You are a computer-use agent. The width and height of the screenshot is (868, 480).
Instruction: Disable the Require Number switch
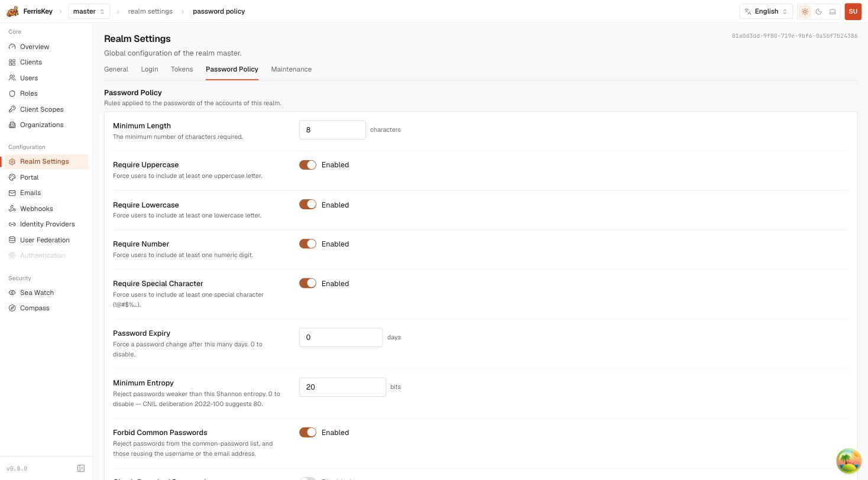(307, 244)
